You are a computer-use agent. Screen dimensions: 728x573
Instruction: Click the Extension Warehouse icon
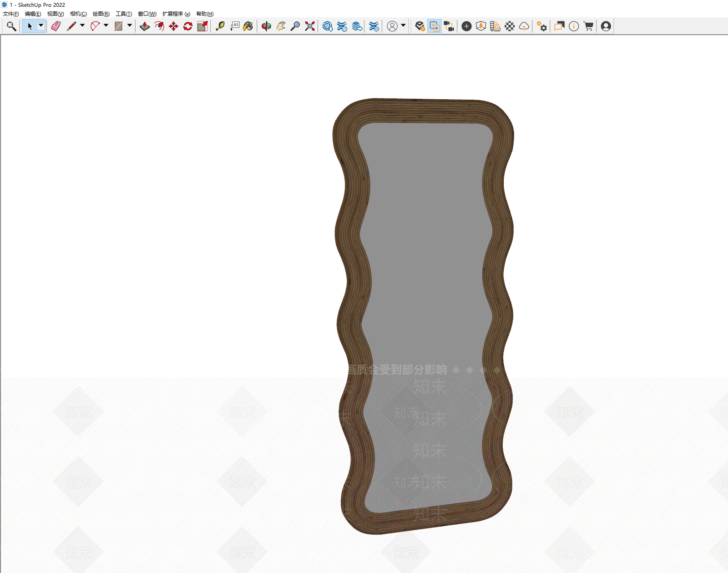342,26
